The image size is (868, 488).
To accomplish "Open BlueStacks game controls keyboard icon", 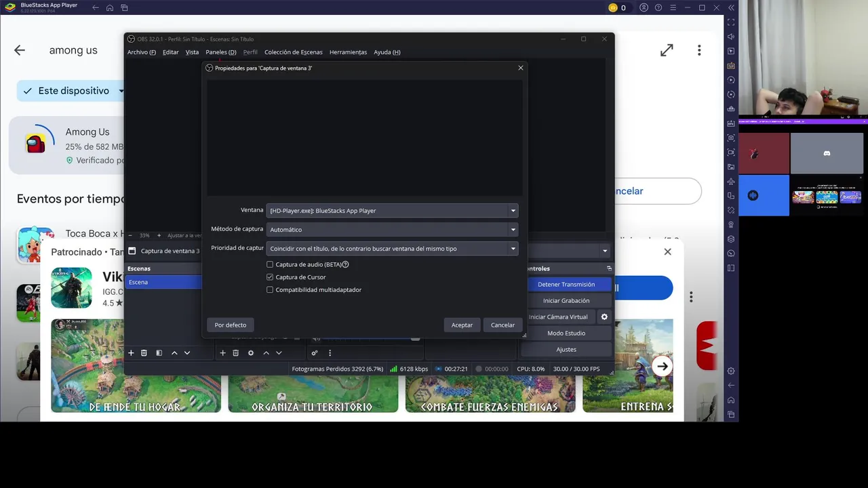I will (x=731, y=66).
